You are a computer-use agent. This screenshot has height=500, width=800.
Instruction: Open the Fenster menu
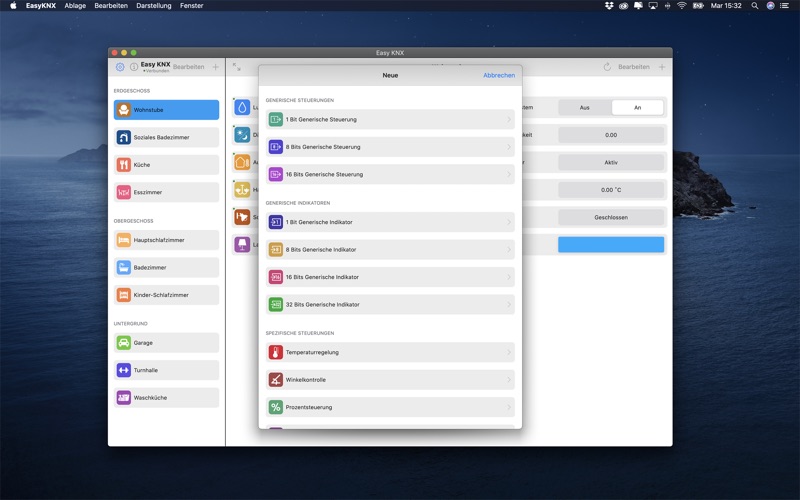191,6
